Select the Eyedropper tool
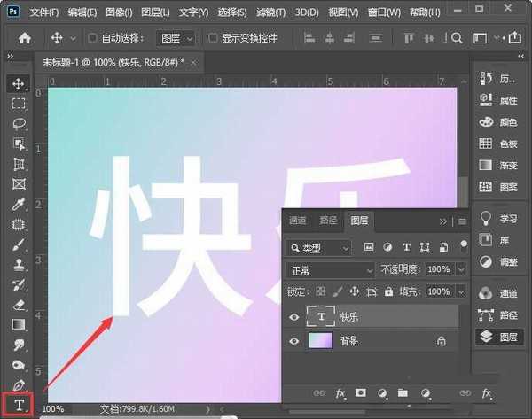This screenshot has width=532, height=419. tap(19, 205)
